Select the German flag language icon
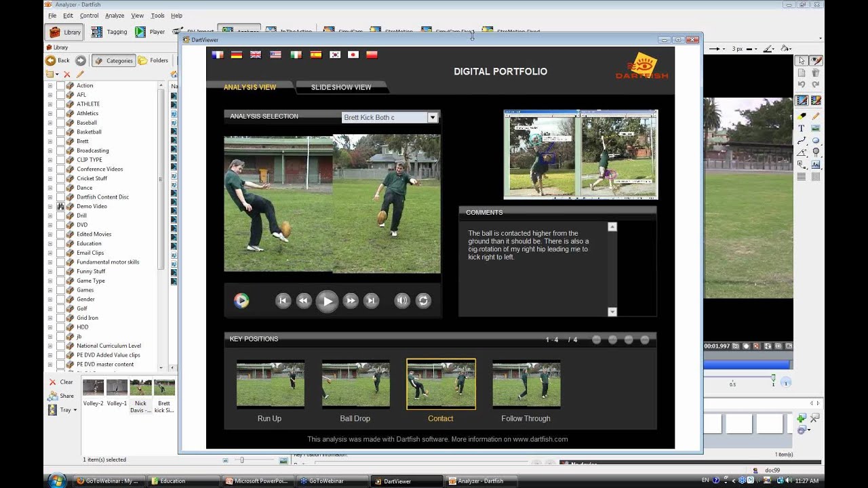 tap(237, 55)
